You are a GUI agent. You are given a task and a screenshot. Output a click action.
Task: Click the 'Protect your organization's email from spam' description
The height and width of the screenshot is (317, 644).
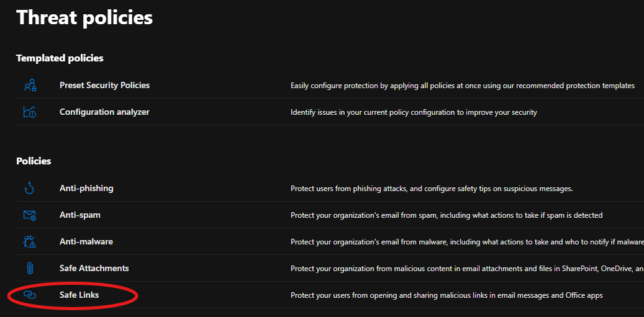447,215
